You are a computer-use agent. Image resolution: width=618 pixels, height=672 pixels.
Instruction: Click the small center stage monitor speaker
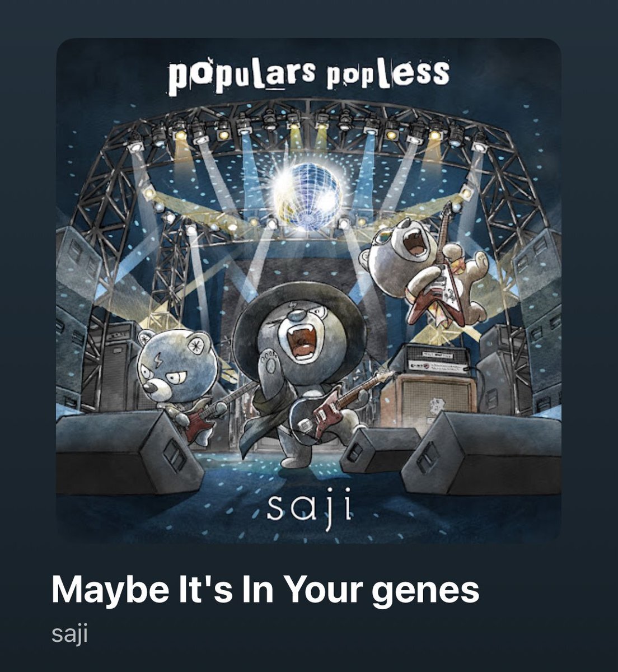tap(380, 450)
